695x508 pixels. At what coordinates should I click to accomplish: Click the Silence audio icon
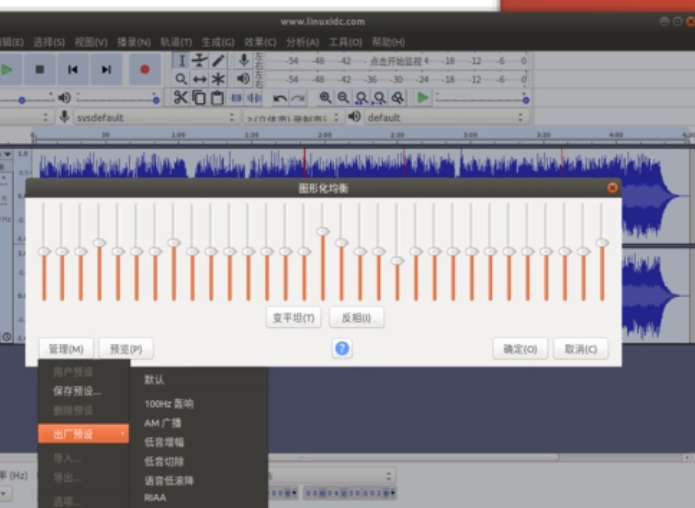click(254, 98)
